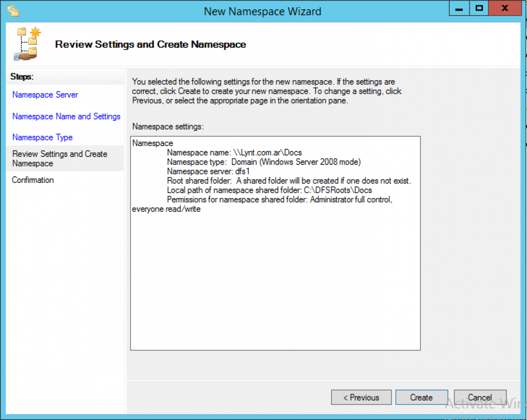527x420 pixels.
Task: Select the Namespace Server step
Action: [45, 95]
